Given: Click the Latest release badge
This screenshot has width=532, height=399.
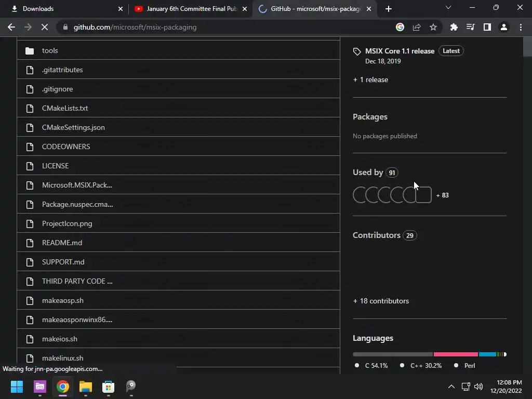Looking at the screenshot, I should (451, 51).
